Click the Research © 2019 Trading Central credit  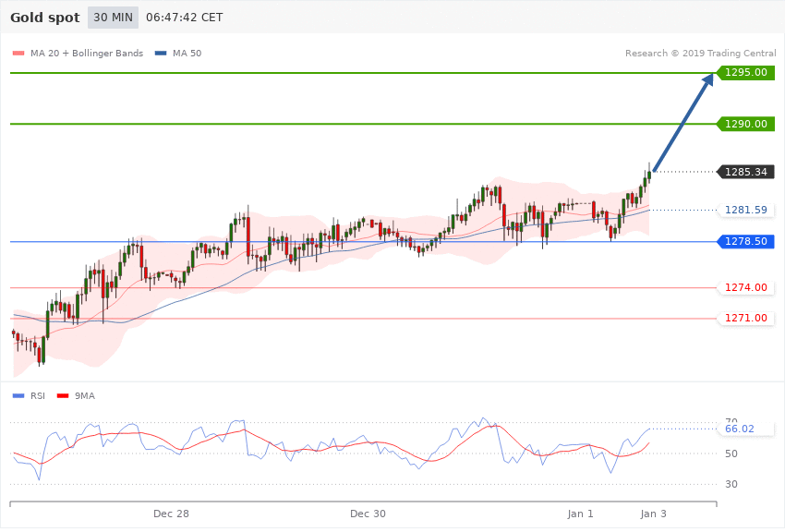point(700,53)
